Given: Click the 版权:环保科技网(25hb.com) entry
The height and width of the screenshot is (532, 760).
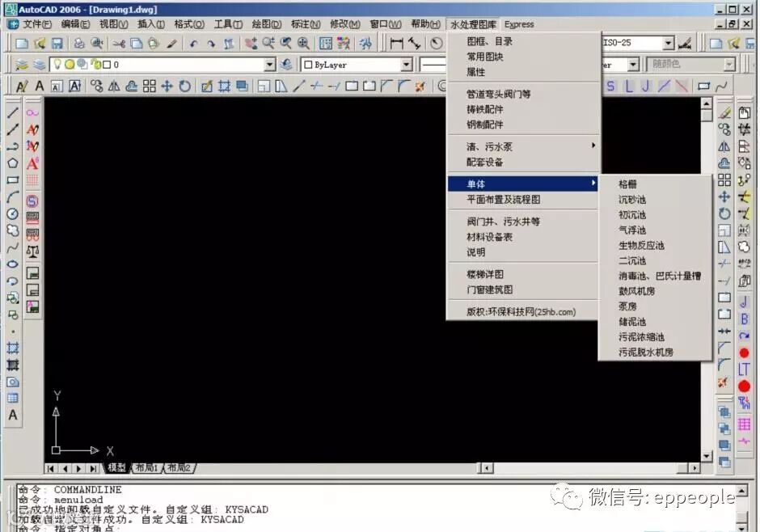Looking at the screenshot, I should [522, 311].
